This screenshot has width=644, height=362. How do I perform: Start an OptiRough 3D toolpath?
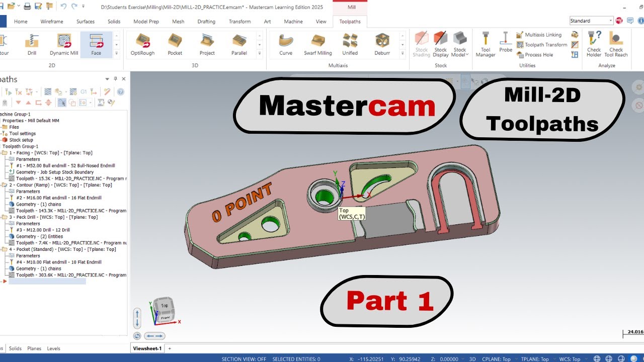click(x=142, y=45)
